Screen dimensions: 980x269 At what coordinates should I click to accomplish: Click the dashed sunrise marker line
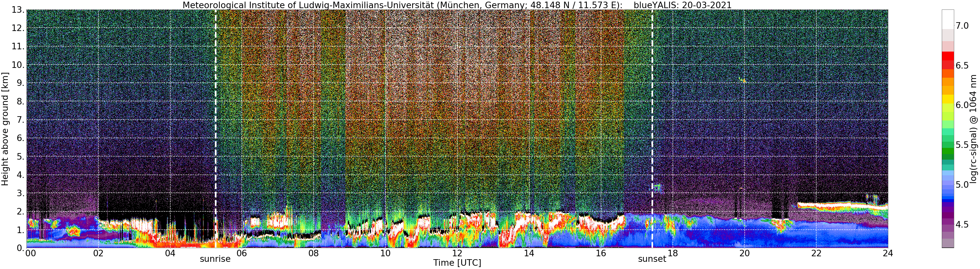click(x=216, y=129)
